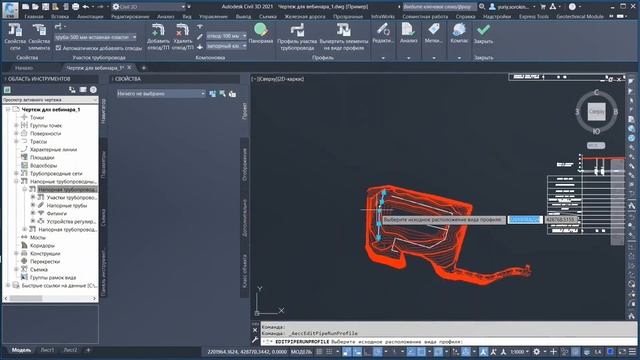This screenshot has width=640, height=360.
Task: Open the Свойства сети ribbon tool
Action: tap(15, 37)
